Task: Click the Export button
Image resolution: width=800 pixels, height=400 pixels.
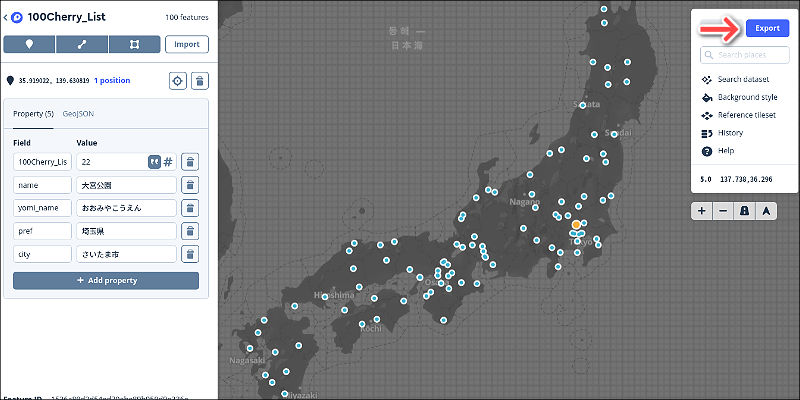Action: click(x=767, y=28)
